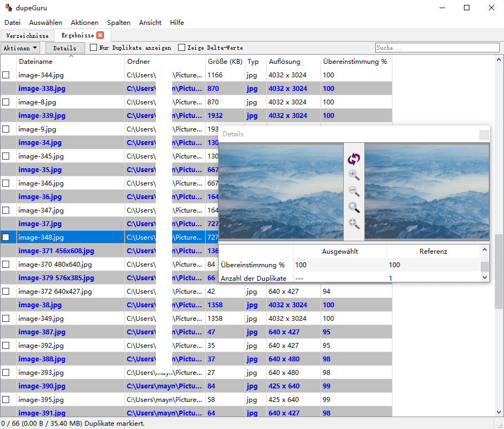Open the Spalten menu

pos(119,23)
